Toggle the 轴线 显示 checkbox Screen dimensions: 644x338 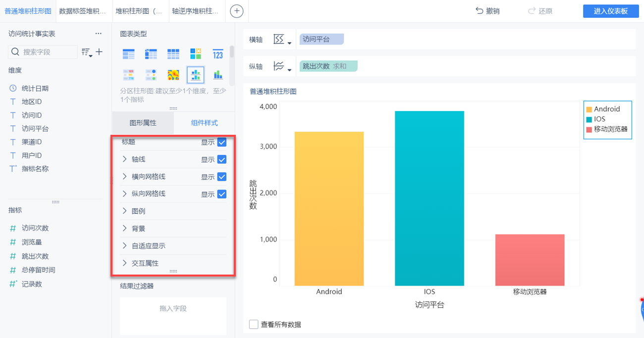(222, 160)
